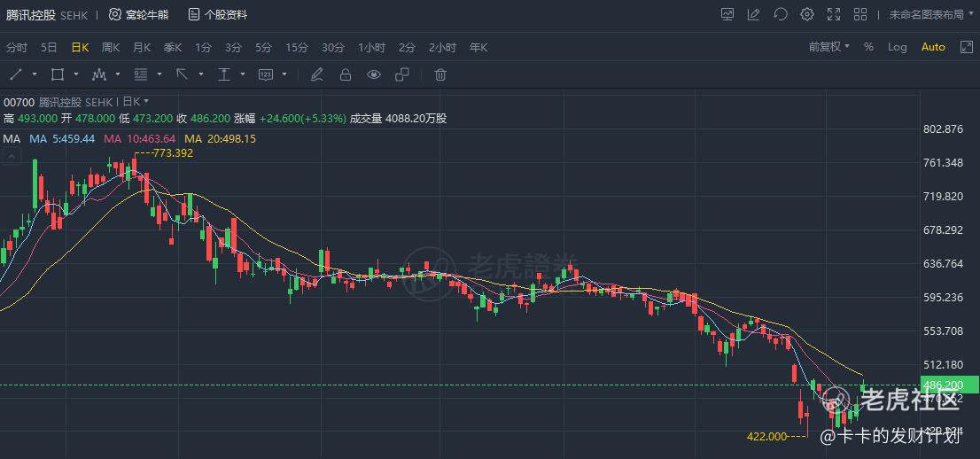Switch to the 1分 interval tab
The image size is (980, 459).
coord(203,48)
